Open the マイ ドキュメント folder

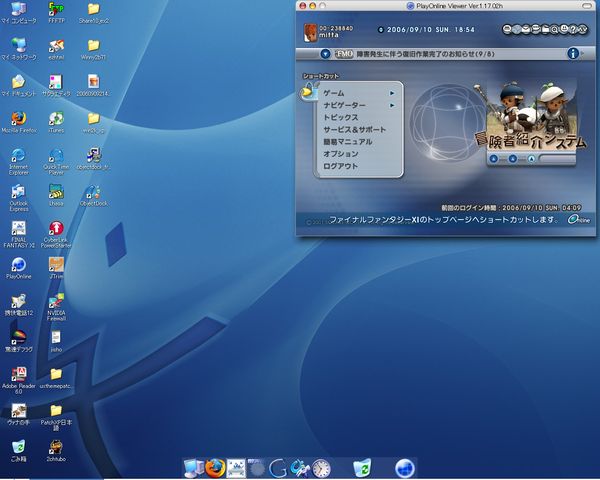[x=18, y=86]
